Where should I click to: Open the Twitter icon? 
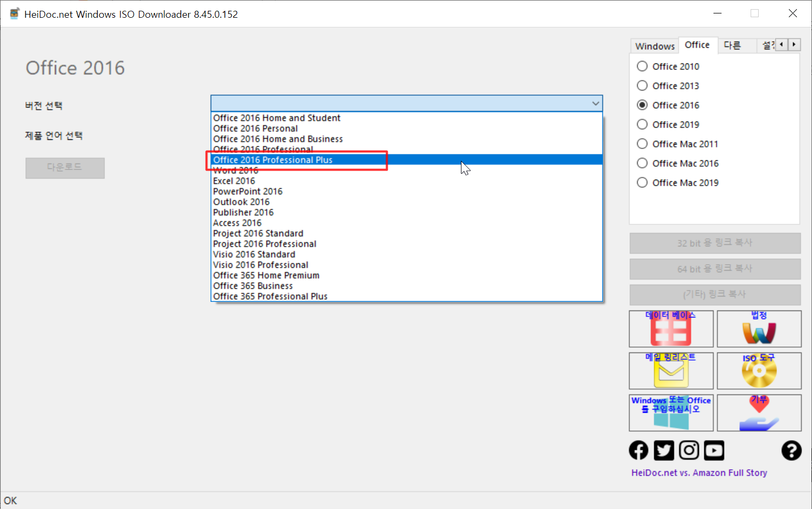tap(664, 450)
